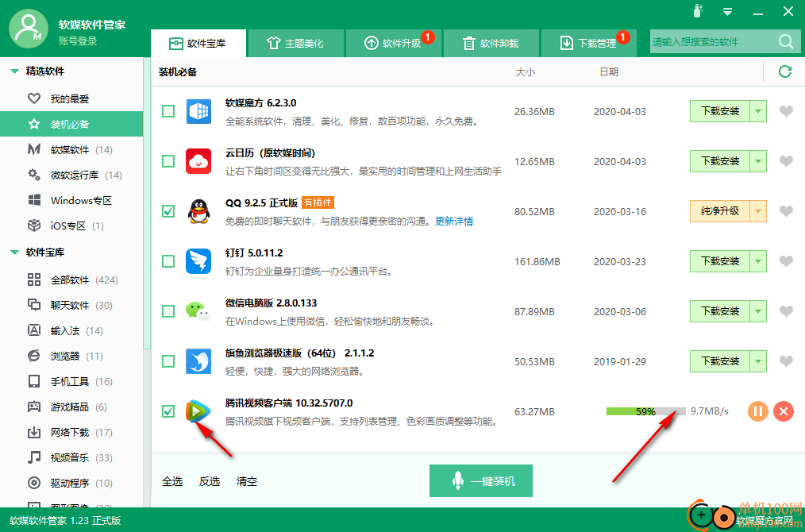Click the 腾讯视频客户端 app icon
Image resolution: width=805 pixels, height=532 pixels.
click(198, 411)
